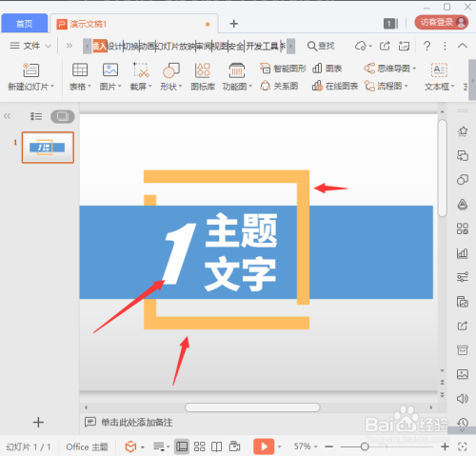The image size is (476, 456).
Task: Click the zoom slider handle
Action: tap(365, 446)
